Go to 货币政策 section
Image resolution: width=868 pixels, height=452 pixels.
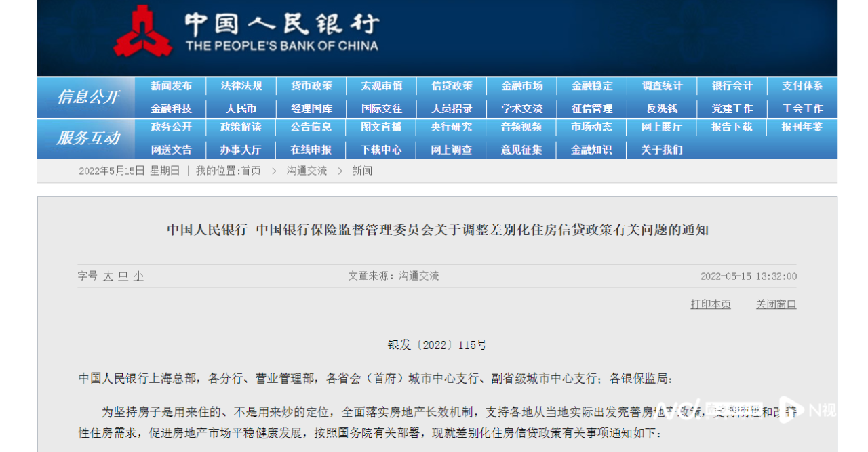coord(311,86)
